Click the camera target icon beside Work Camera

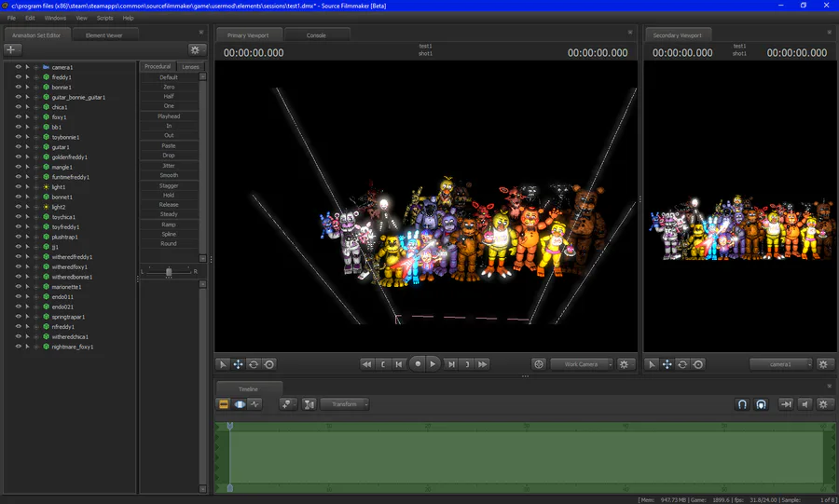coord(539,364)
